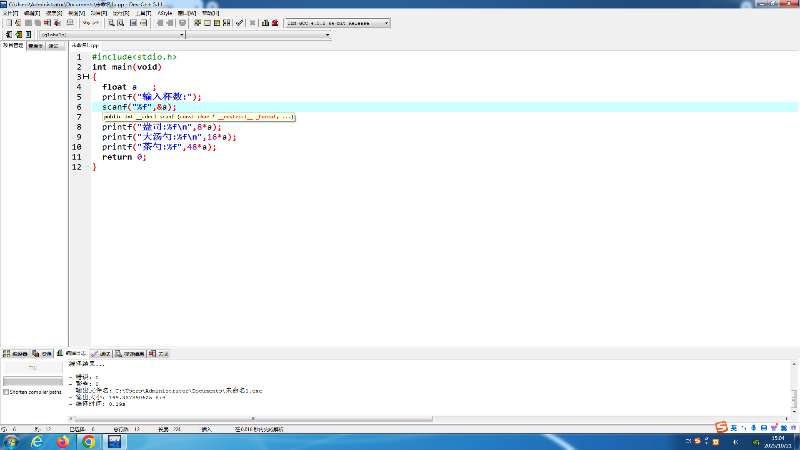This screenshot has height=450, width=800.
Task: Click the Run toolbar icon
Action: (x=207, y=23)
